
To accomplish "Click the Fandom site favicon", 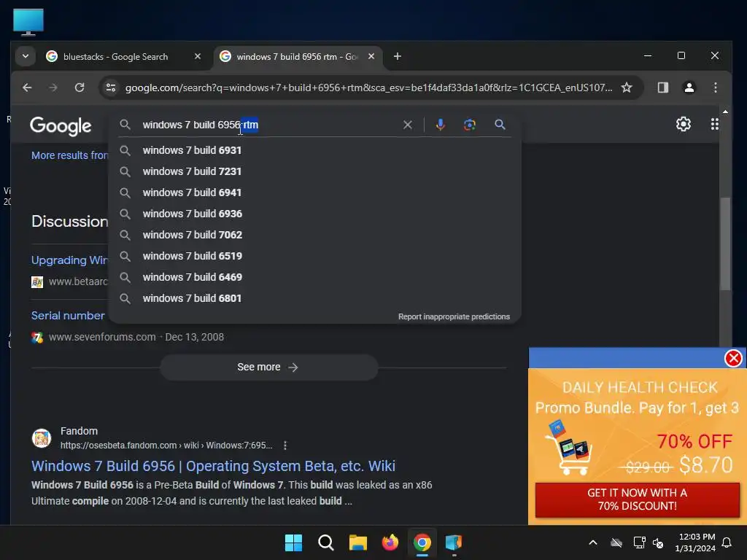I will point(42,438).
